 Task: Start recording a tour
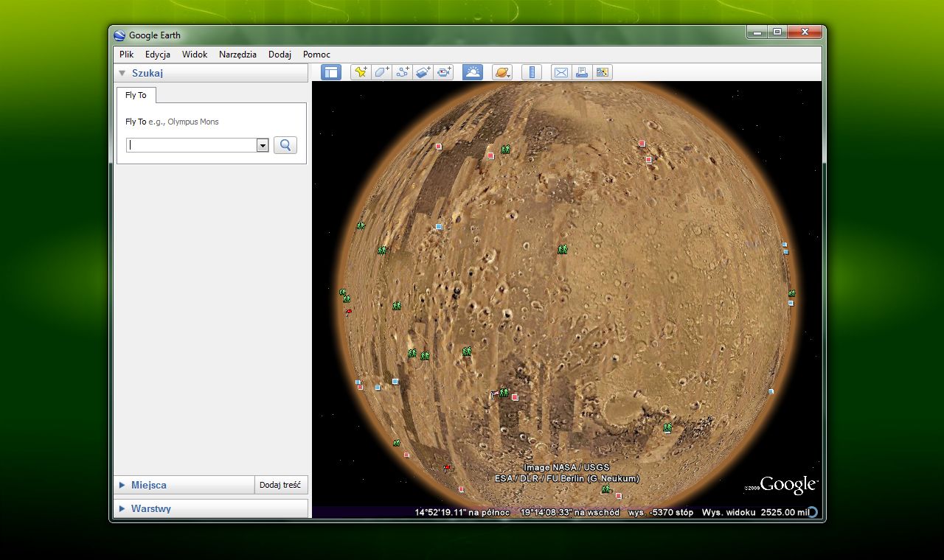tap(443, 72)
